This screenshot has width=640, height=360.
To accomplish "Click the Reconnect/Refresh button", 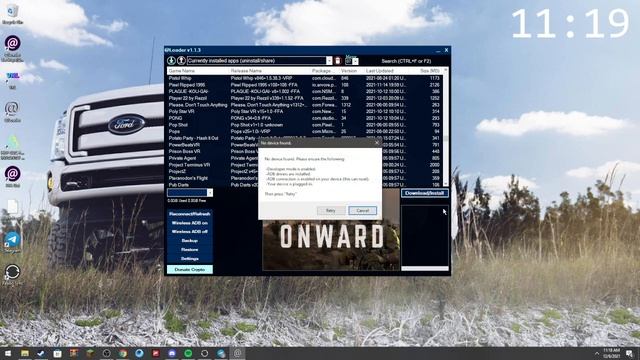I will (190, 214).
